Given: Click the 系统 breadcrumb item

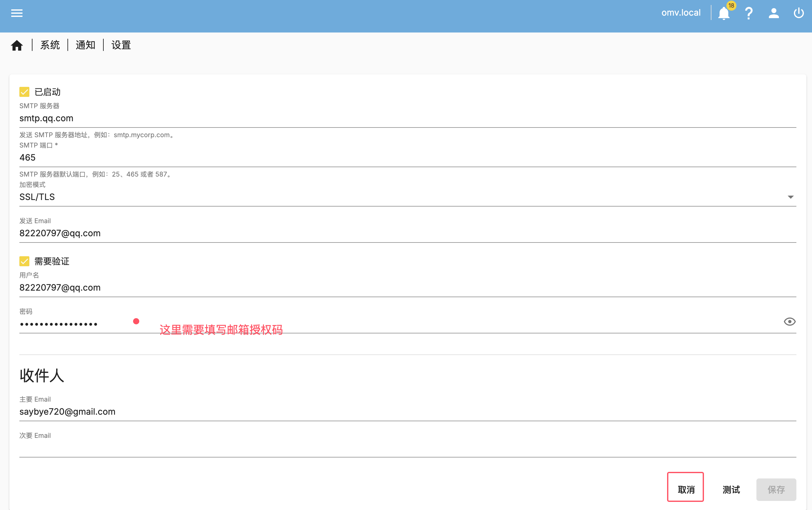Looking at the screenshot, I should pyautogui.click(x=50, y=45).
